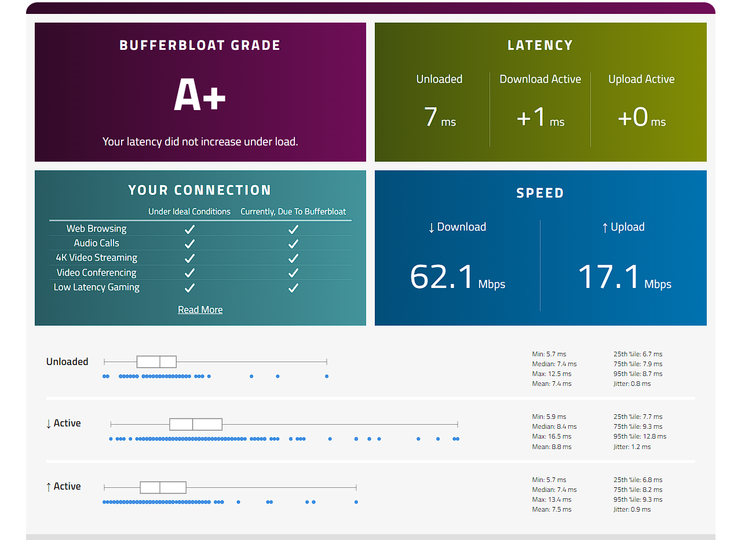Screen dimensions: 756x540
Task: Click "95th %ile: 12.8 ms"
Action: tap(640, 437)
